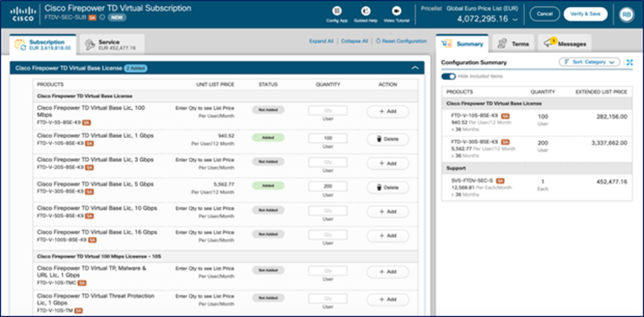Switch to the Subscription tab

pyautogui.click(x=43, y=44)
